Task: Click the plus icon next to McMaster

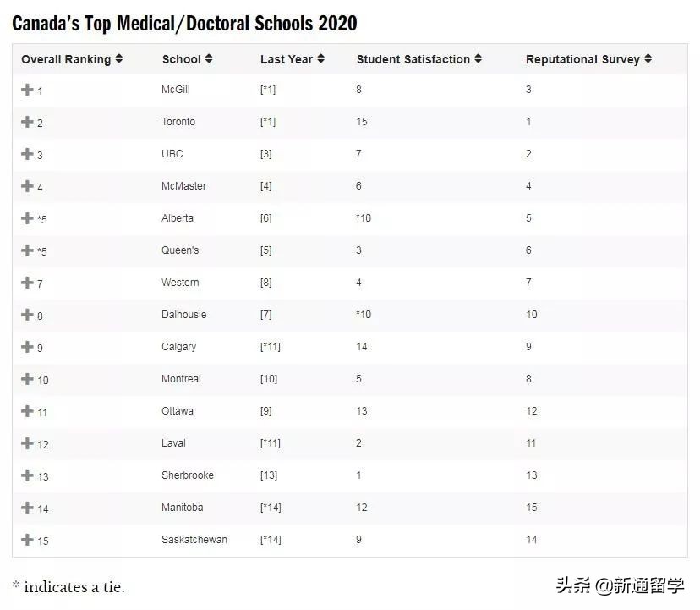Action: pos(28,186)
